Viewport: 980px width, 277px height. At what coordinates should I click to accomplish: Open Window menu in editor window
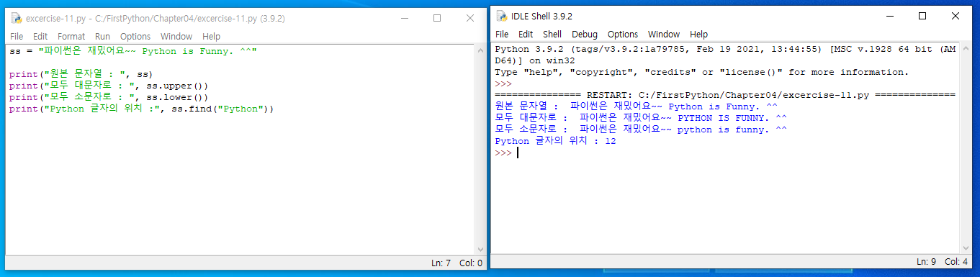click(x=176, y=36)
